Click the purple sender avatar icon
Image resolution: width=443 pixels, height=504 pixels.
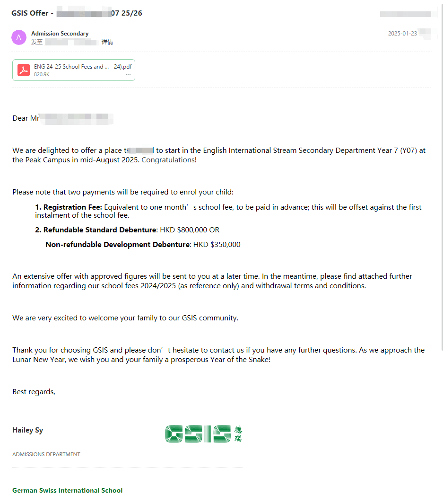(x=19, y=37)
